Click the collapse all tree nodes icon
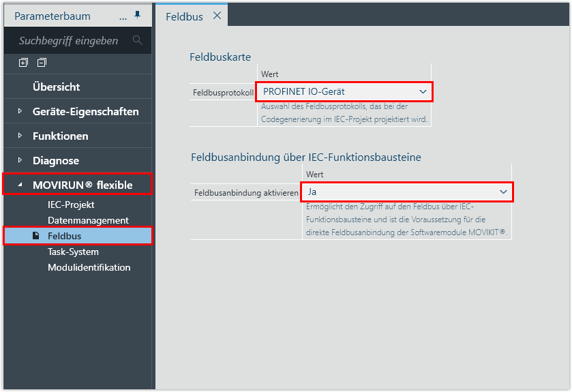572x392 pixels. pos(42,63)
